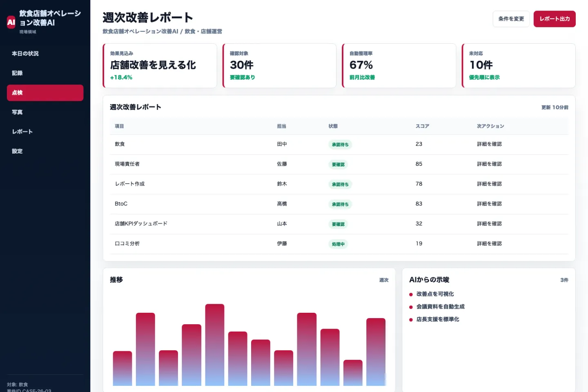Click 詳細を確認 in the レポート作成 row
Viewport: 588px width, 392px height.
point(489,184)
